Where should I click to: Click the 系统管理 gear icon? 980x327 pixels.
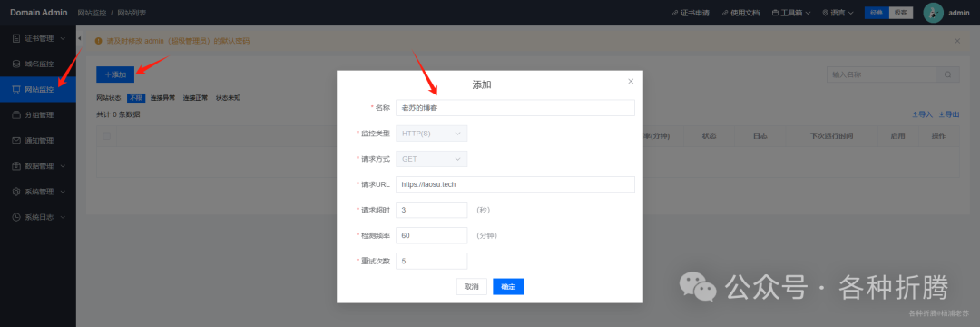17,192
